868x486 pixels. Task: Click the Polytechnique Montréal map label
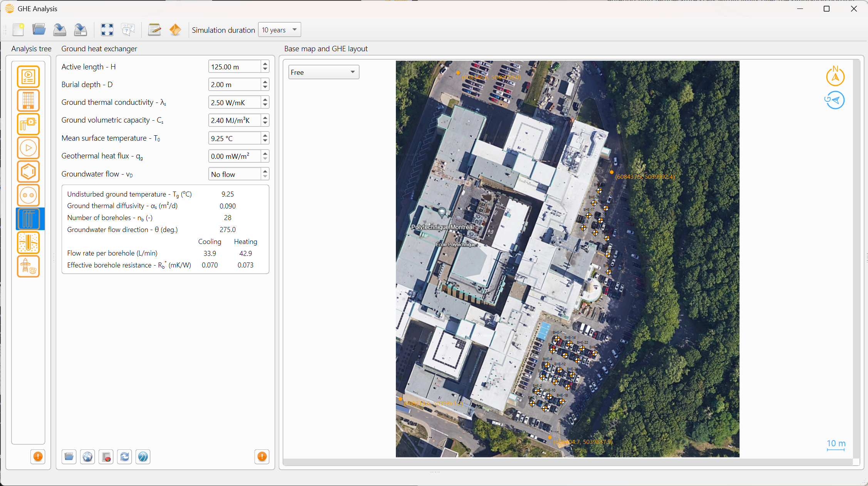click(442, 227)
